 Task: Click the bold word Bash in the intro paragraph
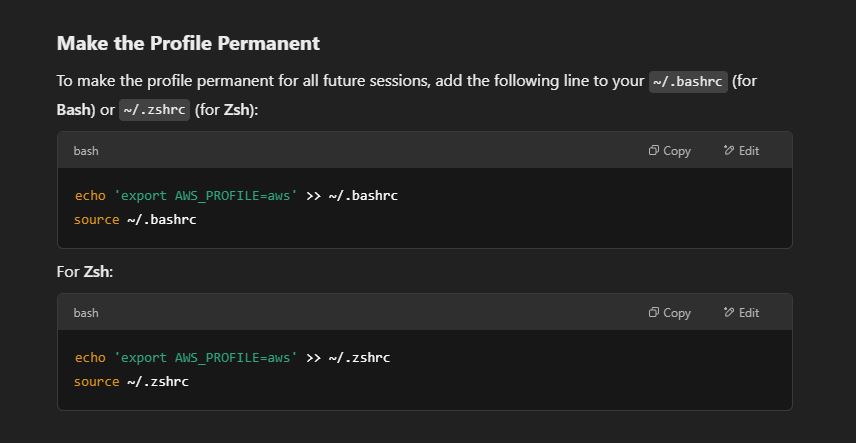pos(73,110)
